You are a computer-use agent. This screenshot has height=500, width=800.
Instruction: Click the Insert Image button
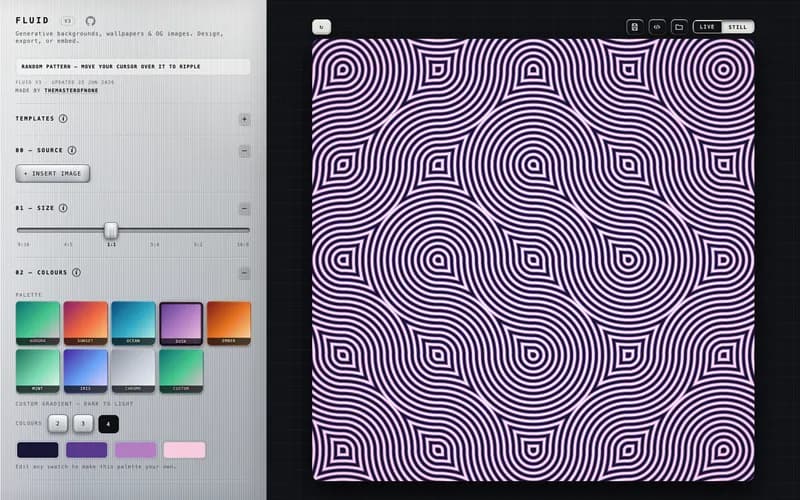point(53,173)
